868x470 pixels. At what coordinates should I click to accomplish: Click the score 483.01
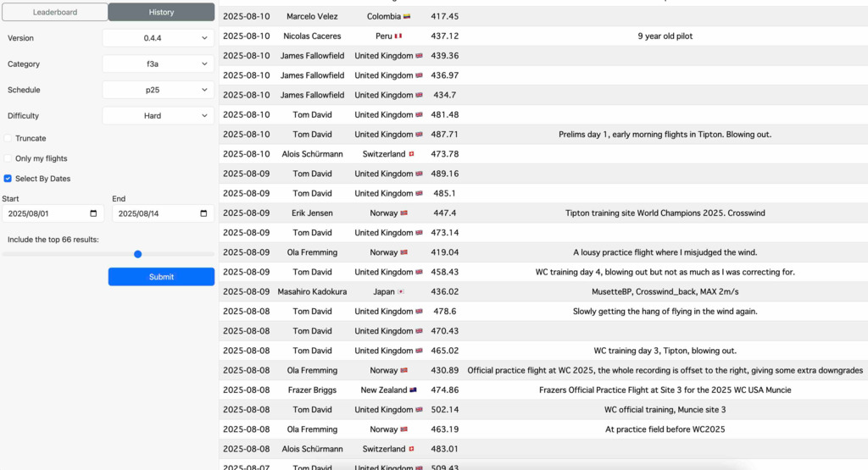pos(444,449)
